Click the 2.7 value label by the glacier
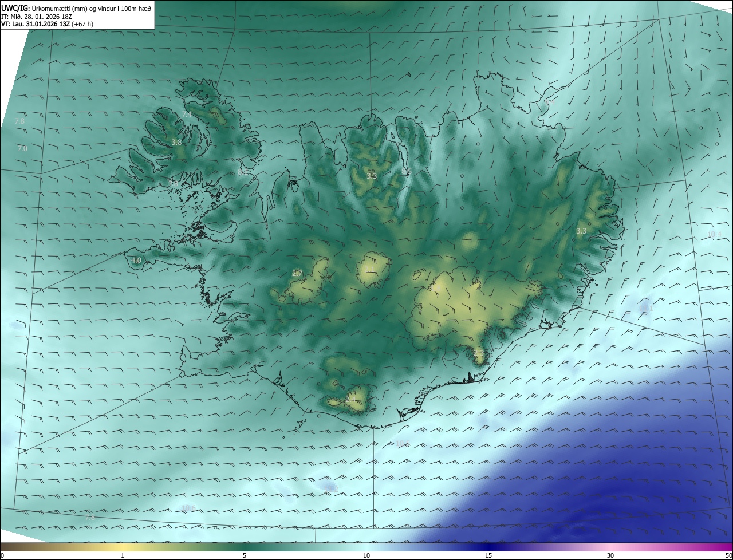 (297, 274)
